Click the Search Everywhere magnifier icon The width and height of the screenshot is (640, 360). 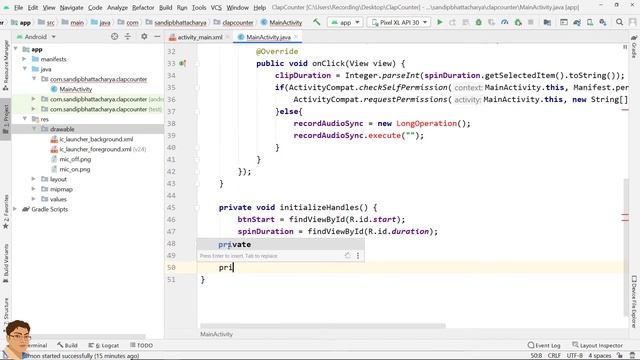619,22
